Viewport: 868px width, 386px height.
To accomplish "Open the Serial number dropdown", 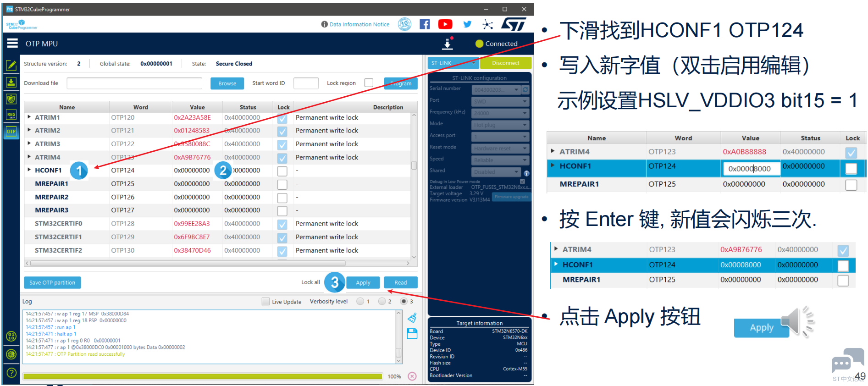I will (496, 90).
